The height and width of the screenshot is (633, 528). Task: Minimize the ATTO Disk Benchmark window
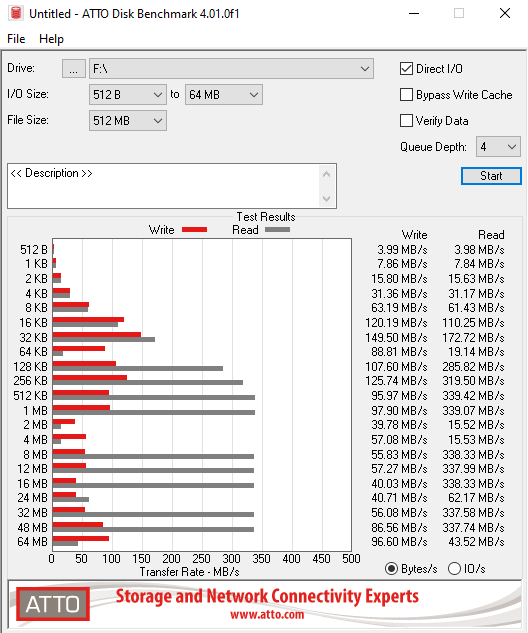(414, 13)
